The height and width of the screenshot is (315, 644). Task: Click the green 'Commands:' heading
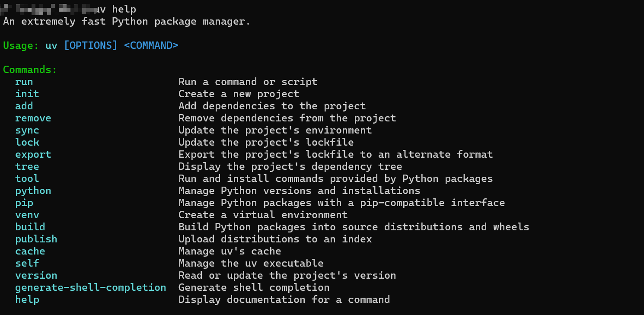[x=30, y=70]
